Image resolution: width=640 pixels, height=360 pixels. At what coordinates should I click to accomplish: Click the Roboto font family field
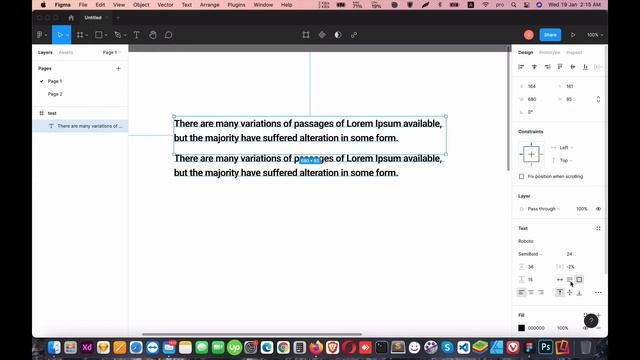coord(526,241)
